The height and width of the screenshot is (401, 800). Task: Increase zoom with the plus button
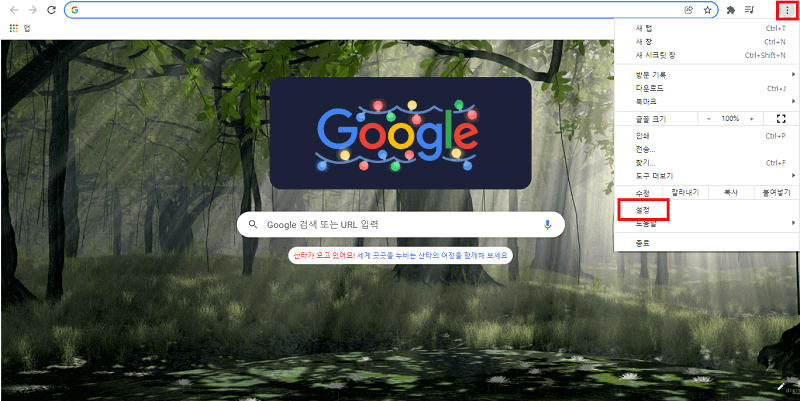[x=751, y=119]
